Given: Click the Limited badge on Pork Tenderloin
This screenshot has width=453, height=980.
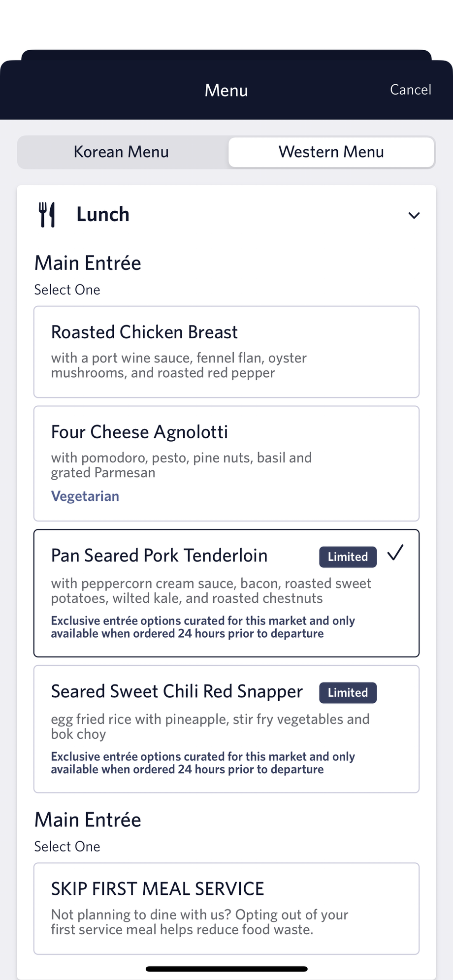Looking at the screenshot, I should 348,557.
